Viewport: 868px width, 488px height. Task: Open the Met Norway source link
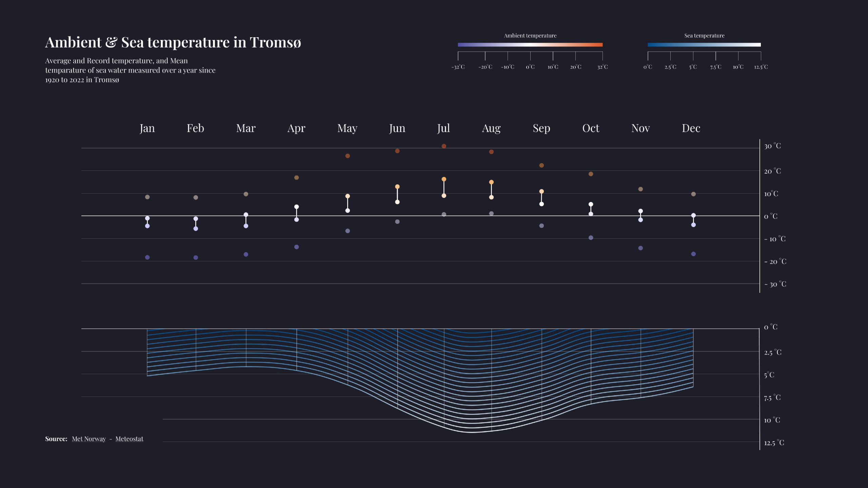(x=88, y=439)
